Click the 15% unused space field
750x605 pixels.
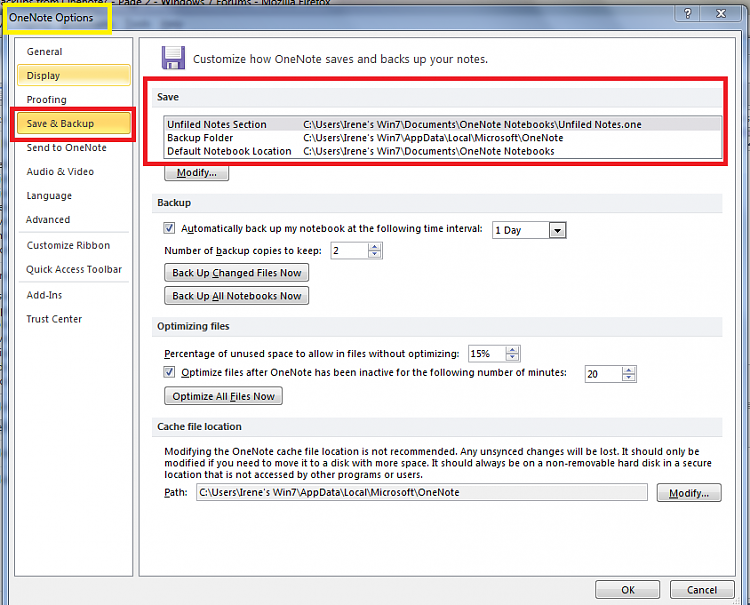coord(487,354)
